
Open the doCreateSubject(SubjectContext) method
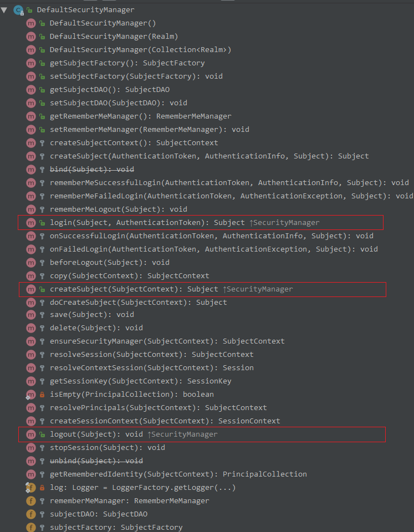(x=138, y=303)
